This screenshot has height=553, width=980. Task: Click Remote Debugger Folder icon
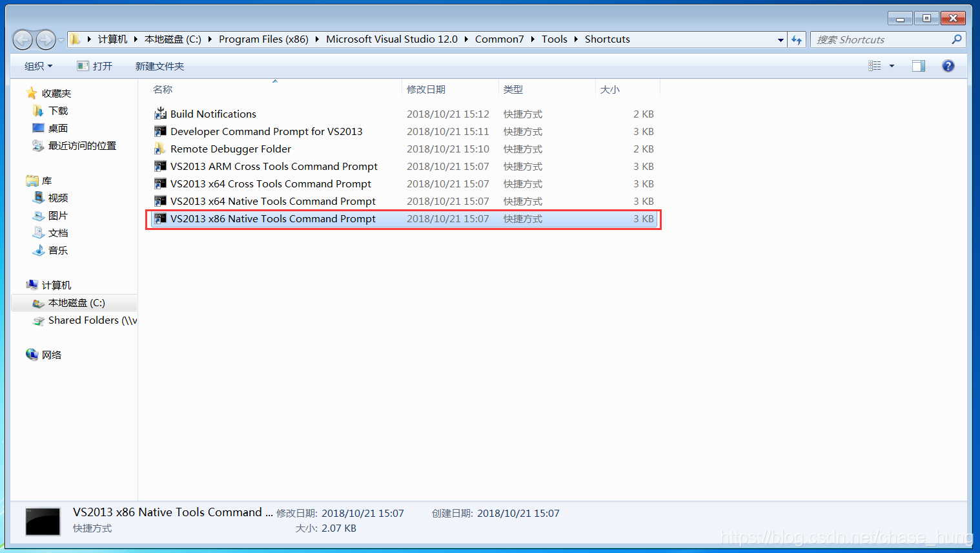tap(160, 149)
